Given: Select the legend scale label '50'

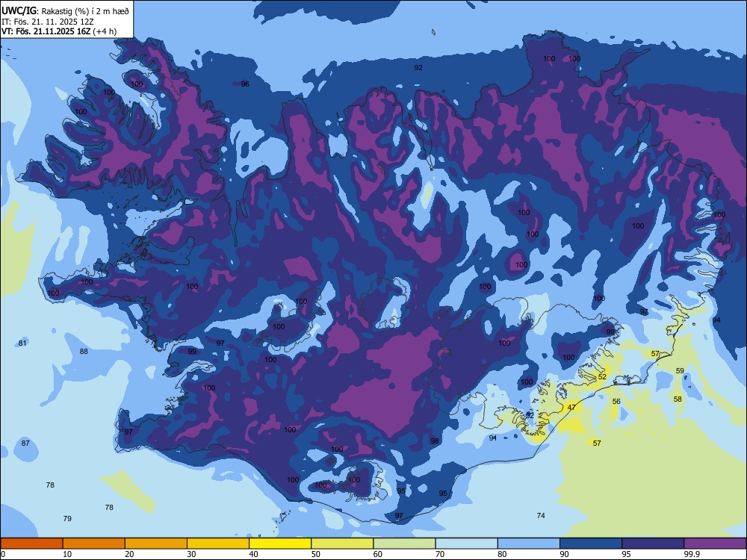Looking at the screenshot, I should [315, 554].
